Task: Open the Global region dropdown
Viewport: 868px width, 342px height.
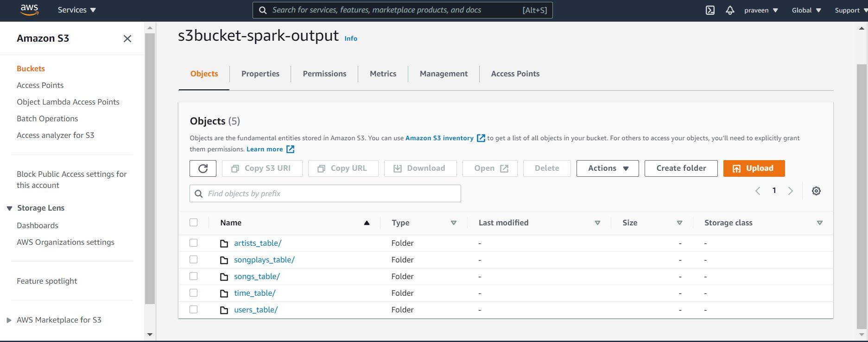Action: (x=806, y=10)
